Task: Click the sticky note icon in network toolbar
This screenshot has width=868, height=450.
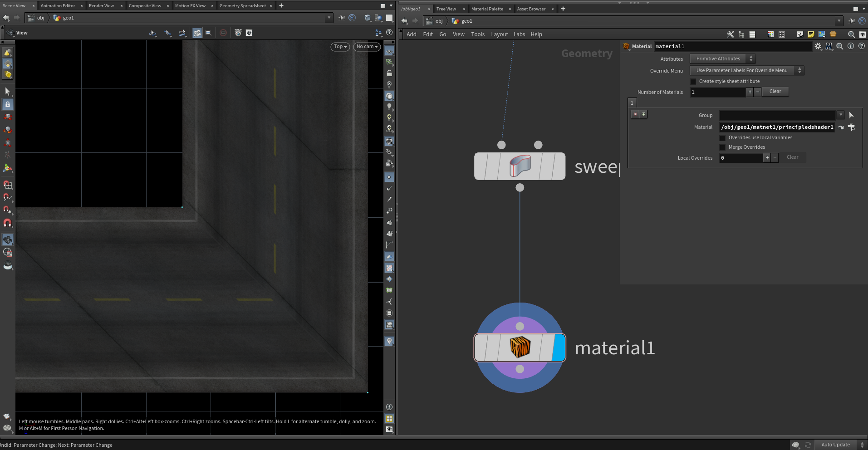Action: click(811, 34)
